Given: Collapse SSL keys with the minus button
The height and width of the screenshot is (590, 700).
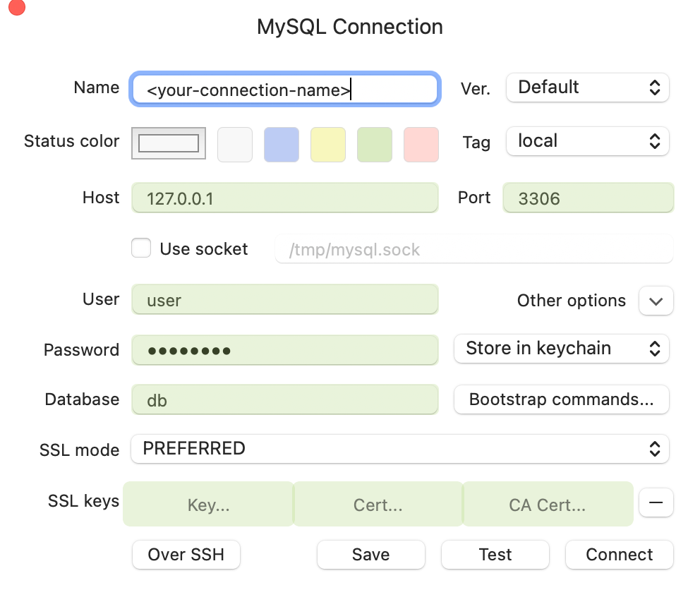Looking at the screenshot, I should tap(656, 503).
